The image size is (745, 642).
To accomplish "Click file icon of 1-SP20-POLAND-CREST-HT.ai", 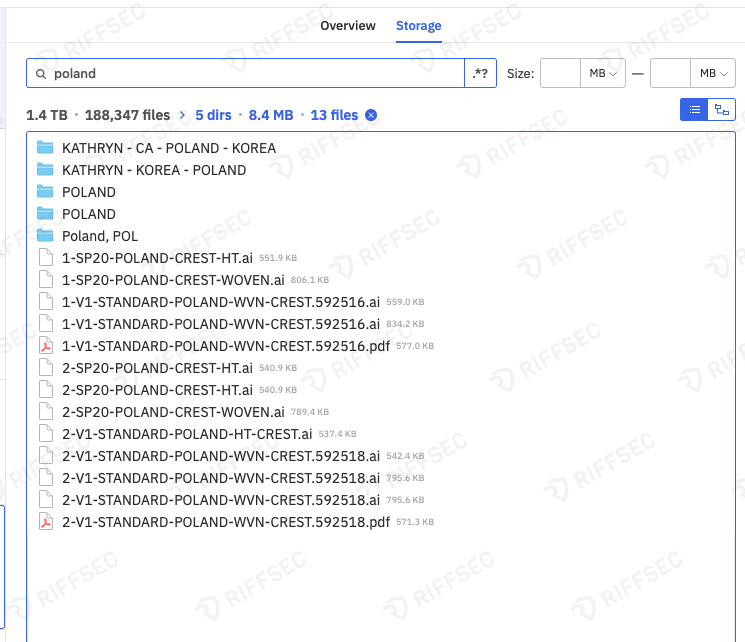I will (x=46, y=258).
